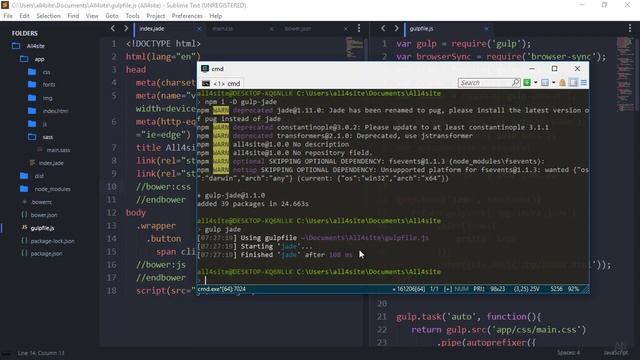Go to previous tab in left pane

click(x=113, y=28)
